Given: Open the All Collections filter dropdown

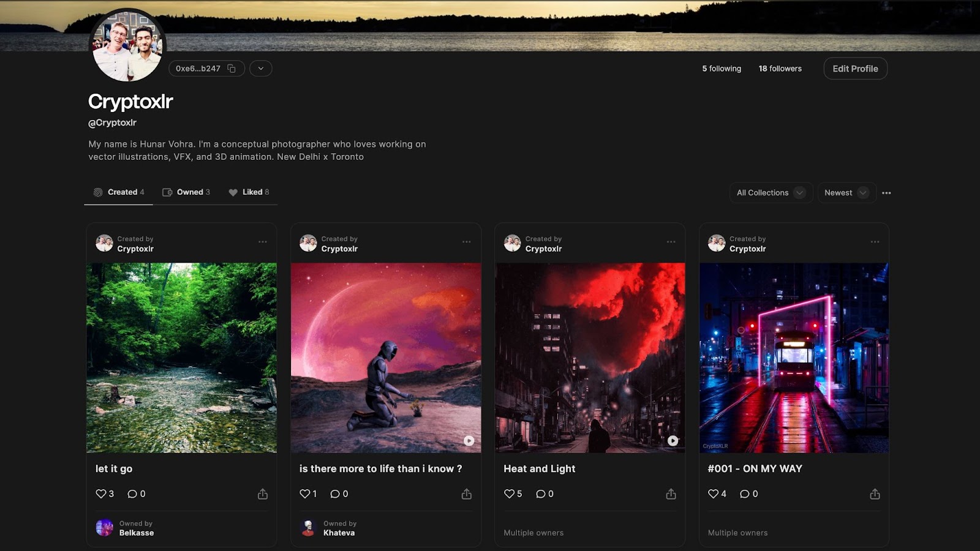Looking at the screenshot, I should point(771,193).
